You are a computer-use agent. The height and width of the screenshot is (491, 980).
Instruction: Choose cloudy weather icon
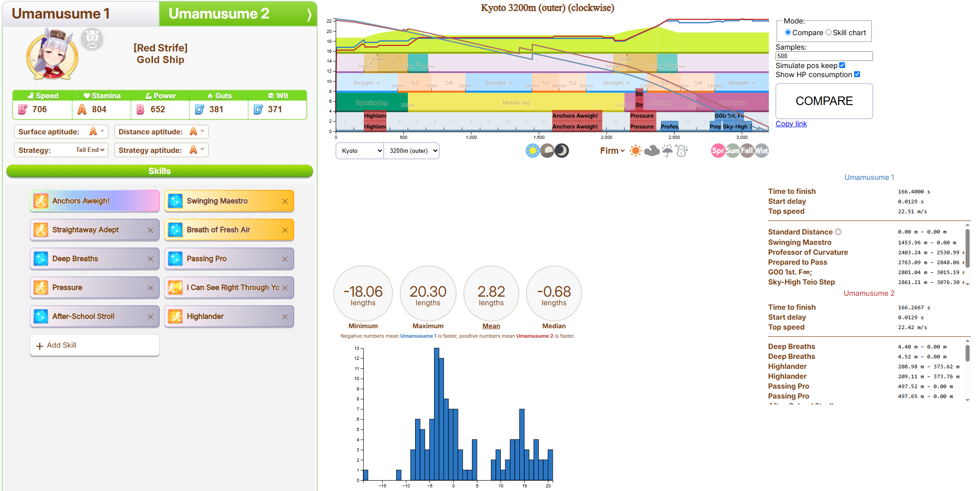(x=652, y=151)
